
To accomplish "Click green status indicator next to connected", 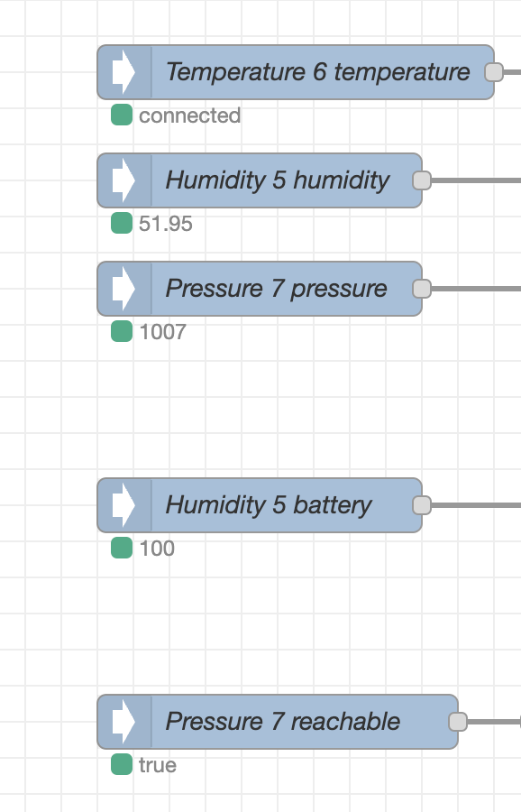I will tap(122, 115).
